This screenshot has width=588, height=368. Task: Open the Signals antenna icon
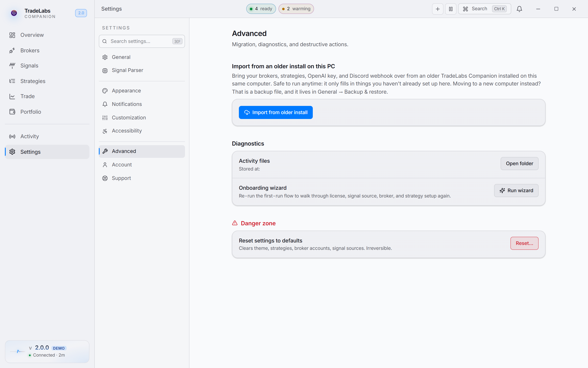click(12, 66)
